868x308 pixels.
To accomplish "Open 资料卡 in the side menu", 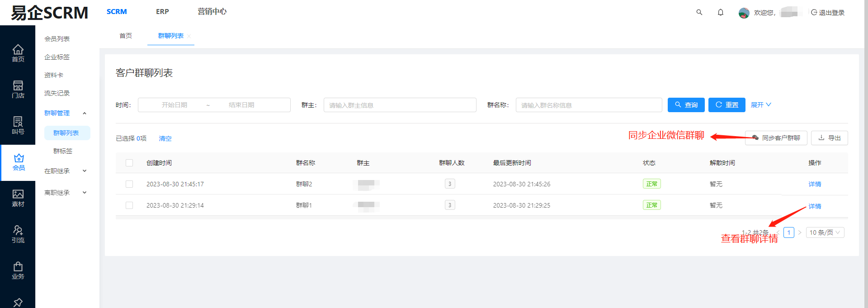I will point(54,75).
